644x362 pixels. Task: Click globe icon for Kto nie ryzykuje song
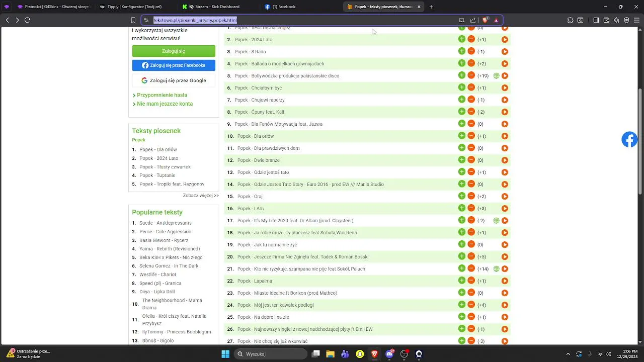tap(497, 269)
